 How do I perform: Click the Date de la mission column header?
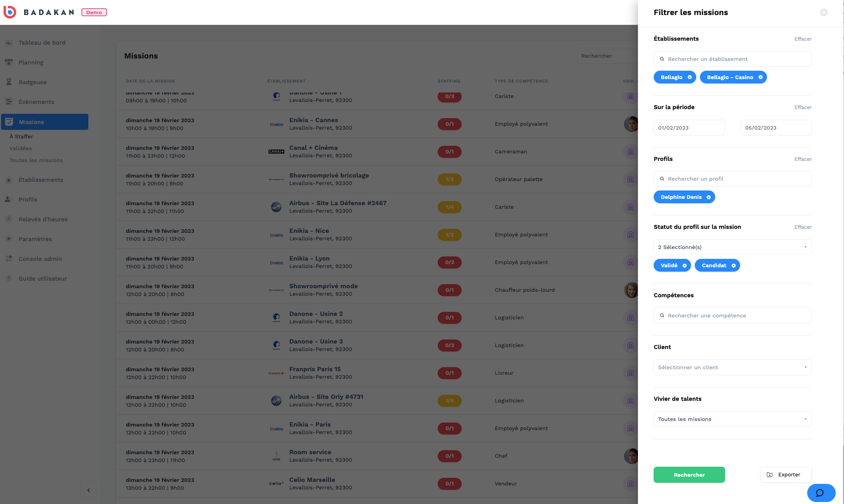coord(150,81)
